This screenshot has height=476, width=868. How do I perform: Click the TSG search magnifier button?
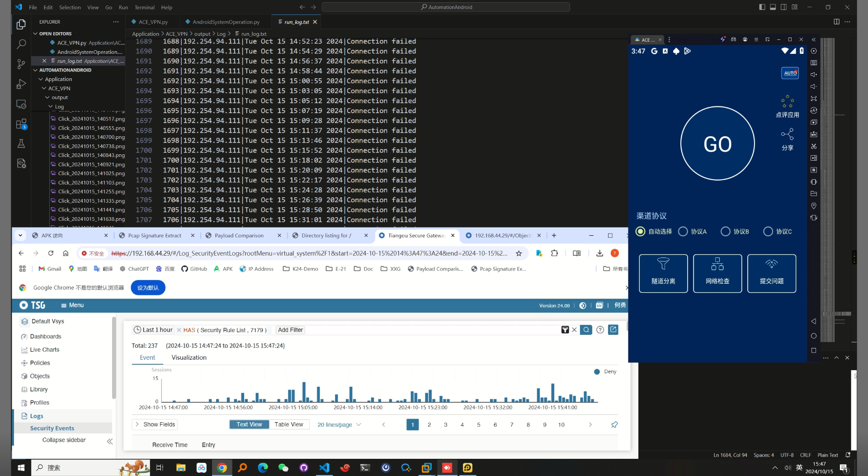[586, 330]
